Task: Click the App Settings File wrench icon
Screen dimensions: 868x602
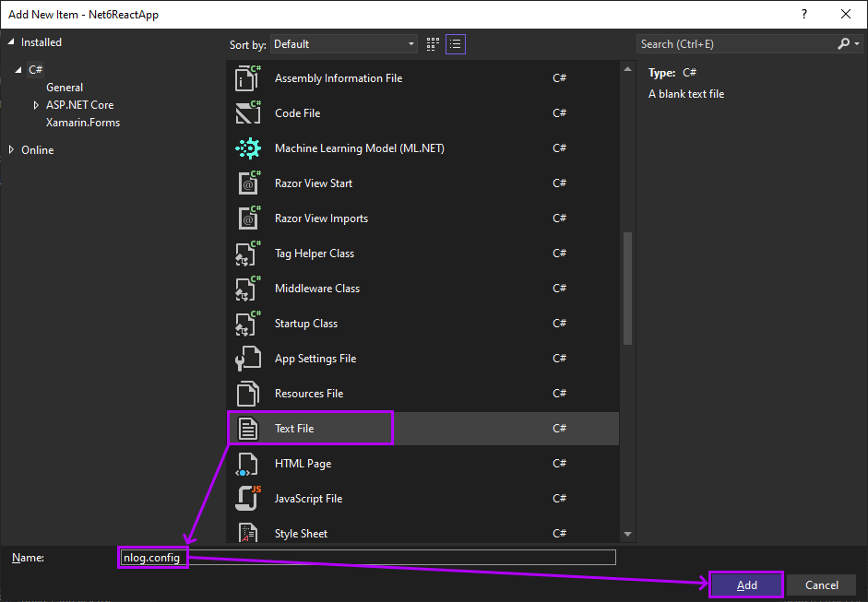Action: click(247, 359)
